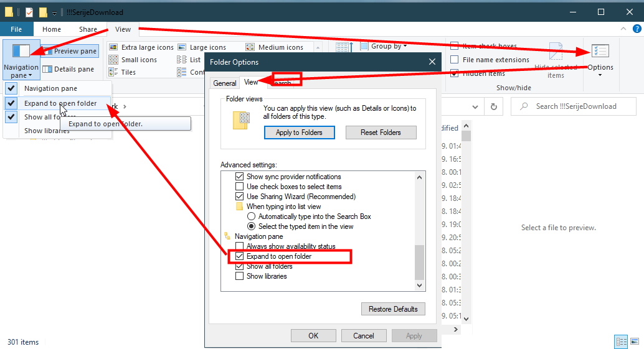
Task: Select Extra large icons layout
Action: pyautogui.click(x=141, y=47)
